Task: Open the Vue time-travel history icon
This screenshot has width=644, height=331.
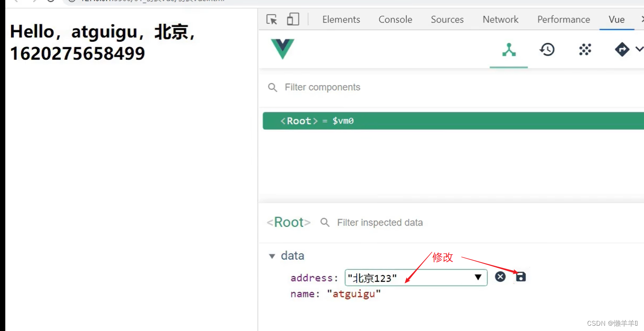Action: pyautogui.click(x=547, y=49)
